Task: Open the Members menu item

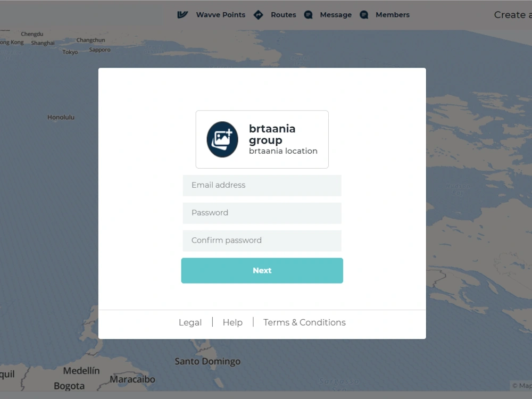Action: tap(393, 14)
